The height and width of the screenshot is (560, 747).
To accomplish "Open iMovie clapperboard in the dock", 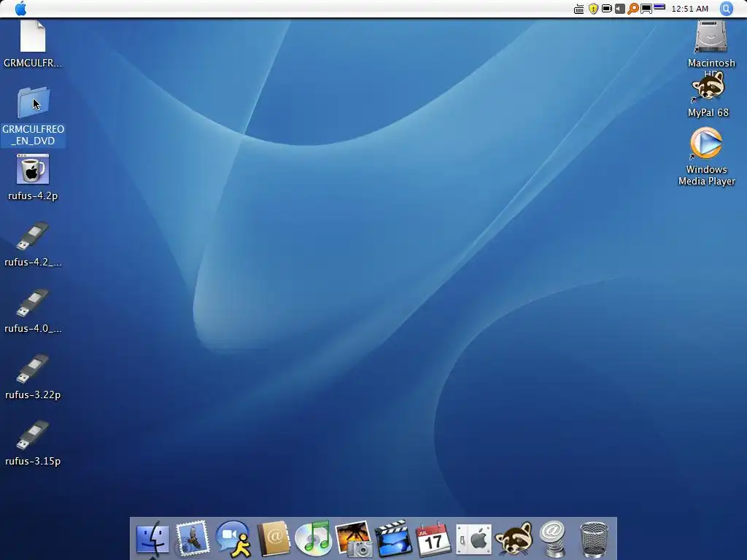I will 393,539.
